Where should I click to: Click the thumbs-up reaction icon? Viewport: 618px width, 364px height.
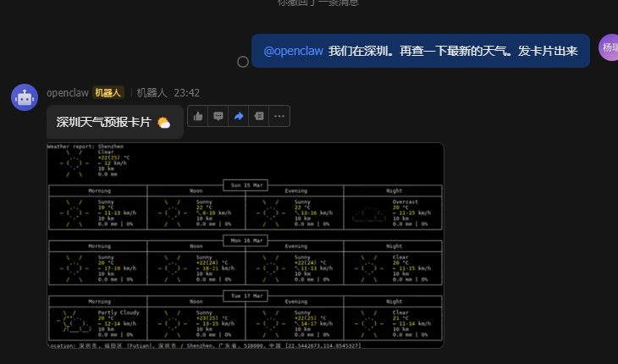pos(198,116)
